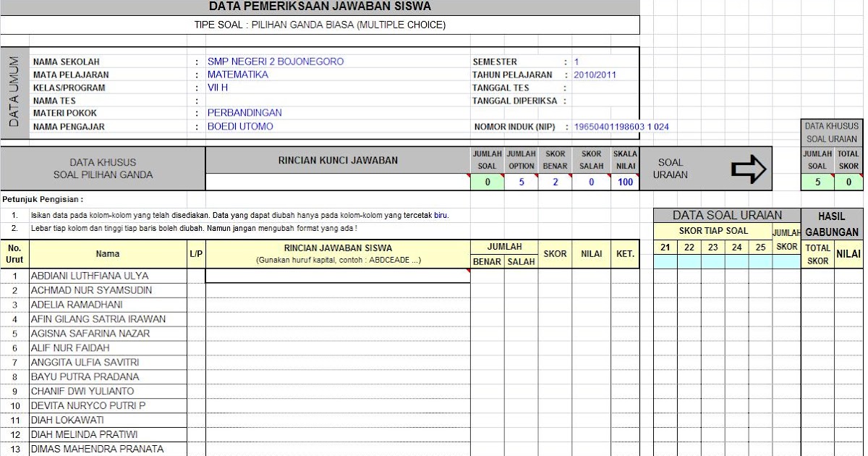This screenshot has width=868, height=456.
Task: Select name ANGGITA ULFIA SAVITRI
Action: tap(85, 362)
